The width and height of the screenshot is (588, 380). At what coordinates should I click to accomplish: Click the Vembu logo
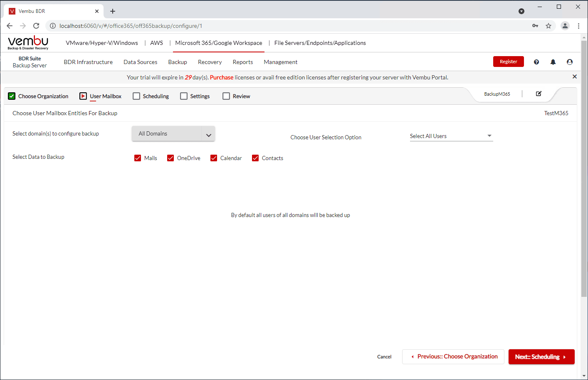coord(28,43)
